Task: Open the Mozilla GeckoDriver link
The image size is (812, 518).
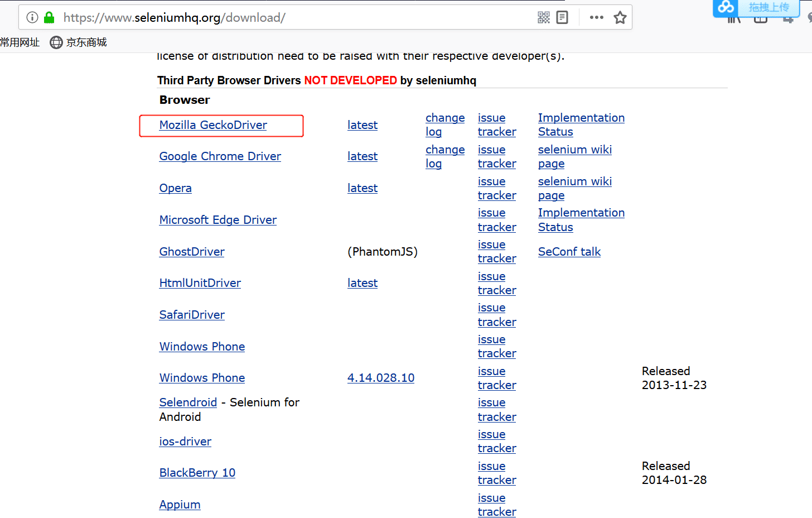Action: coord(213,125)
